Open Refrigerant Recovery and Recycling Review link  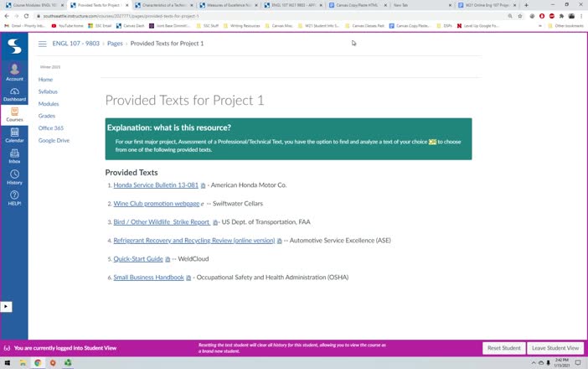[x=193, y=240]
